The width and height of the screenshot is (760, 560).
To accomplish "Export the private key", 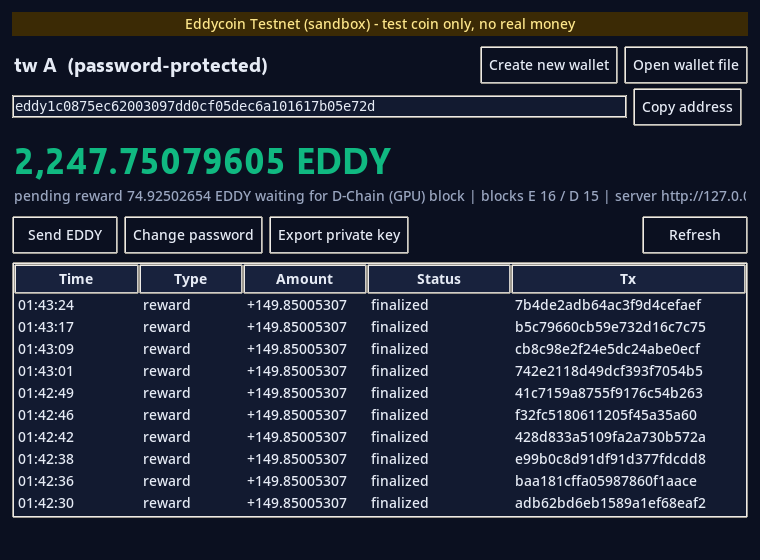I will point(339,235).
